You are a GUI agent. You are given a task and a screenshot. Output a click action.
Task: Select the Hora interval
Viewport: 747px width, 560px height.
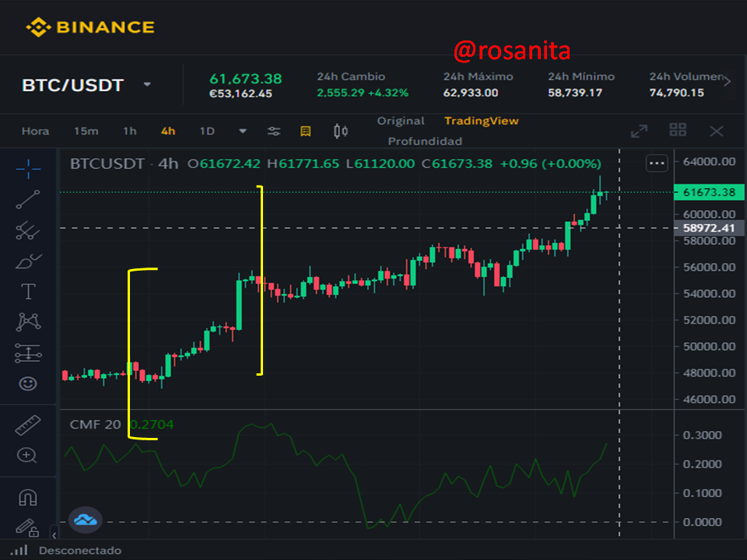pos(35,131)
